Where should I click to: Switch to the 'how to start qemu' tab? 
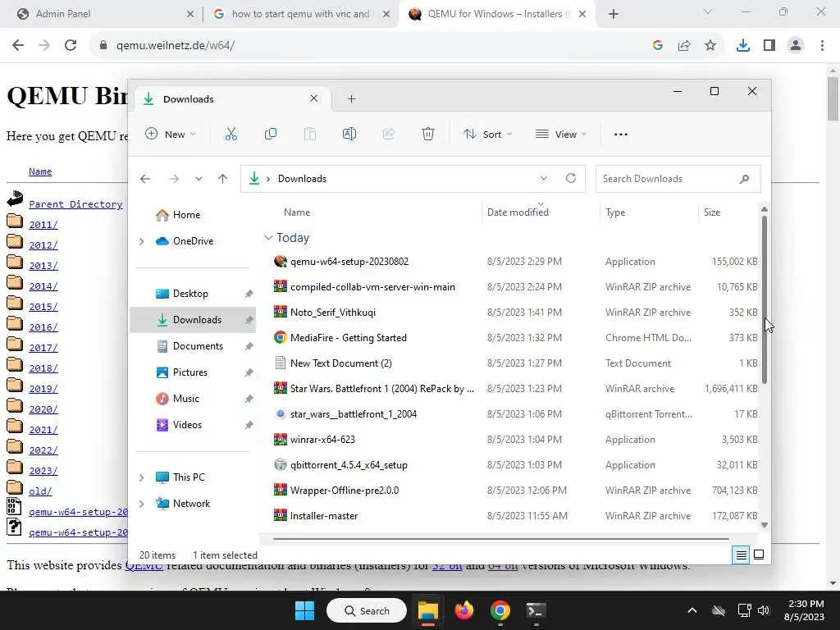[x=302, y=14]
